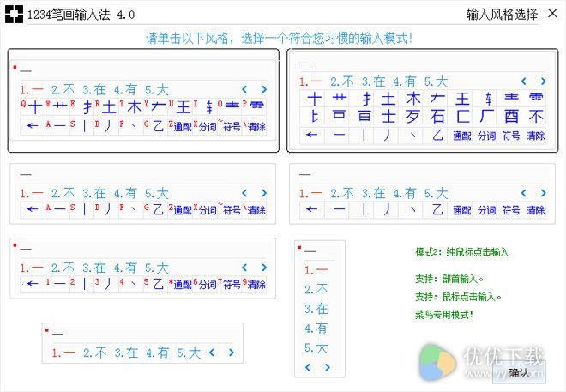Click backspace arrow in two-row radical mouse panel
Viewport: 566px width, 392px height.
pos(311,135)
